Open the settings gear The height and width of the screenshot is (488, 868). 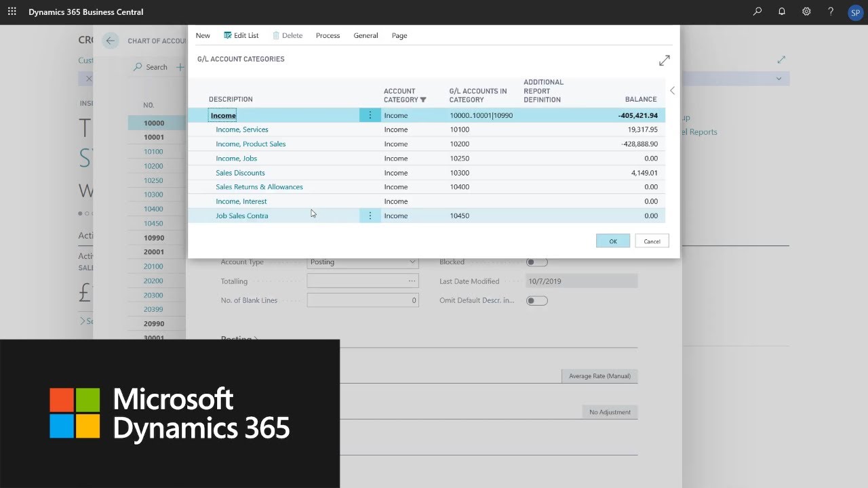[806, 12]
